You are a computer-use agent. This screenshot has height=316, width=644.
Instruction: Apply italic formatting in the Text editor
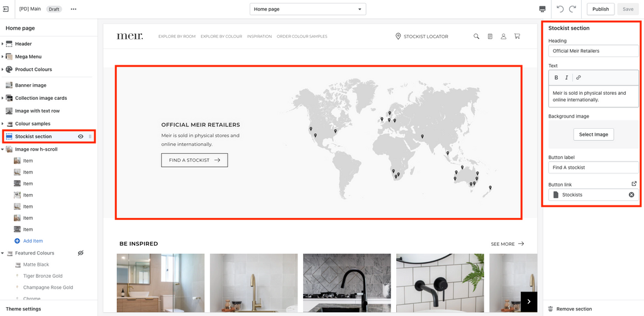click(567, 77)
